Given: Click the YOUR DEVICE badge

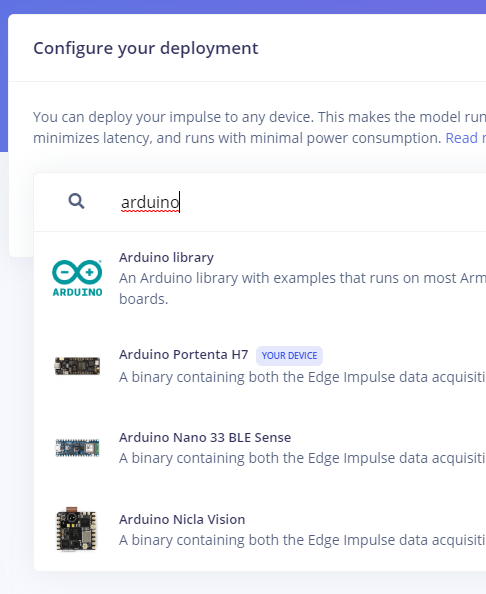Looking at the screenshot, I should (289, 356).
